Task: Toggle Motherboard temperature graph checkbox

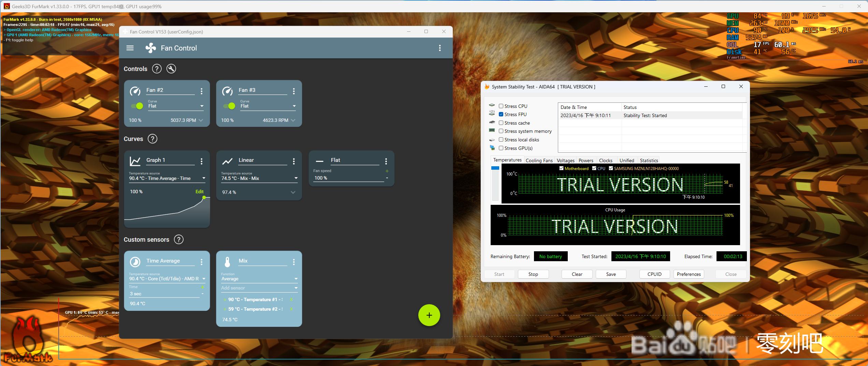Action: click(x=561, y=168)
